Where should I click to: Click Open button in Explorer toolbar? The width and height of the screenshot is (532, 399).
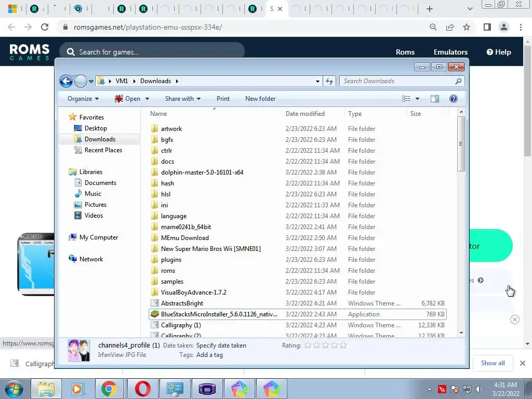pos(128,99)
